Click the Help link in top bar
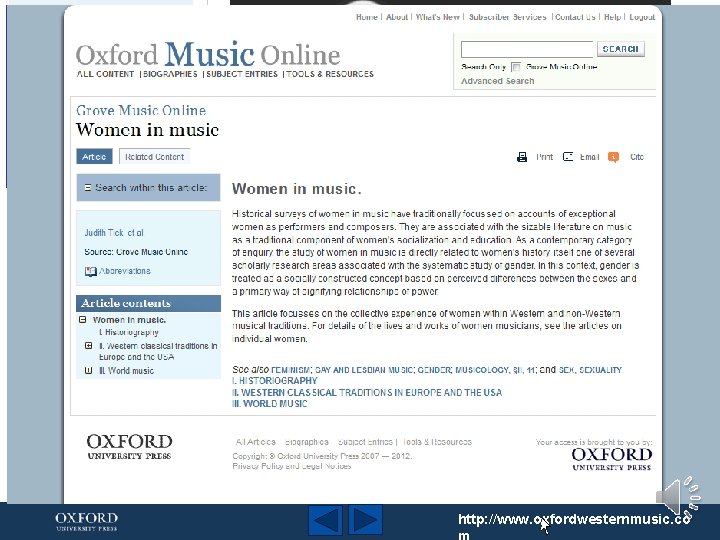This screenshot has width=720, height=540. (612, 17)
